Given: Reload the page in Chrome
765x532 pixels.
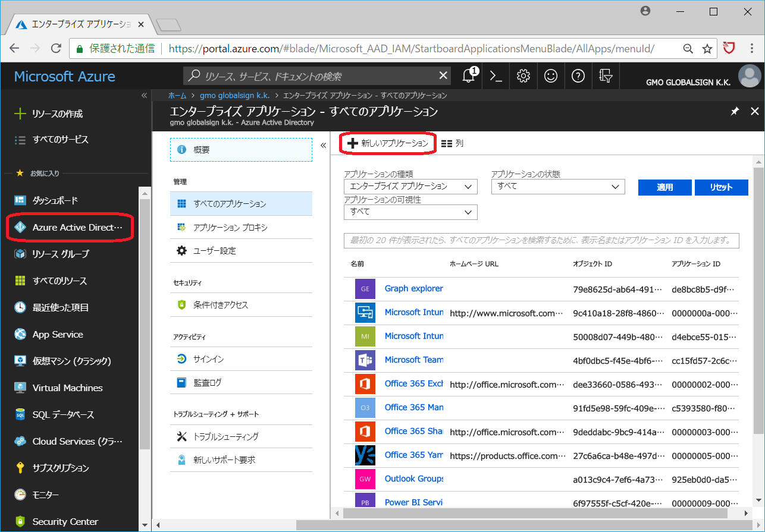Looking at the screenshot, I should point(57,49).
